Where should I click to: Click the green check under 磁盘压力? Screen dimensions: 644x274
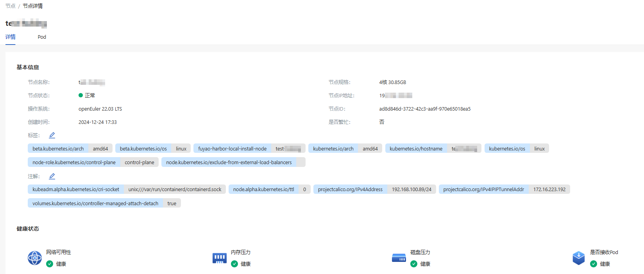pos(414,264)
